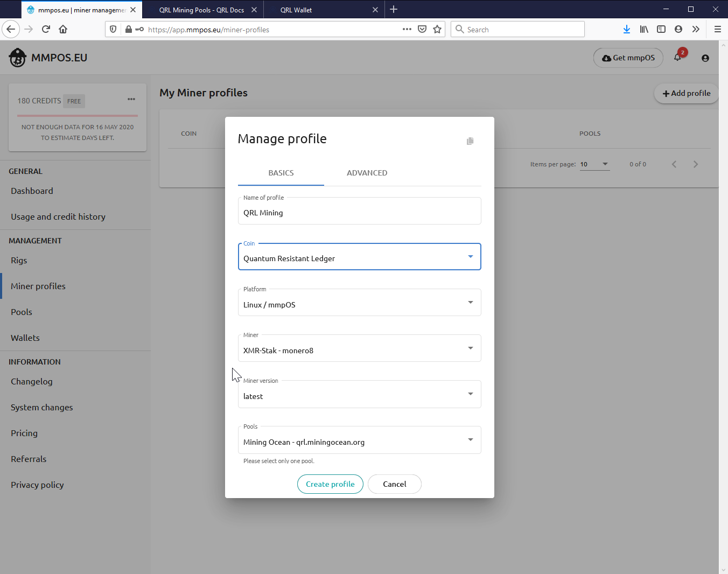
Task: Click Get mmpOS button
Action: (x=628, y=58)
